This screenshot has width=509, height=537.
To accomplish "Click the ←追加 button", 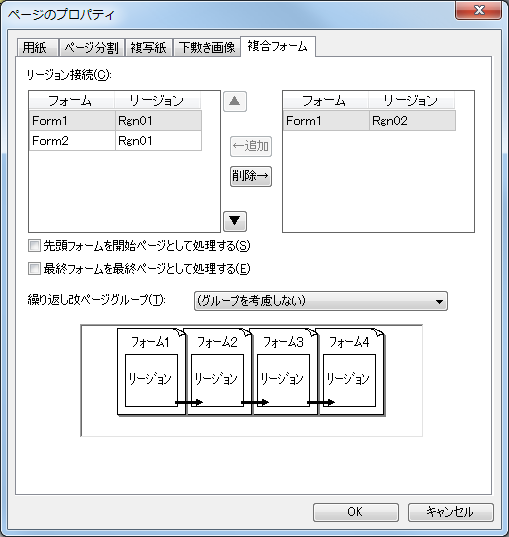I will pyautogui.click(x=251, y=146).
